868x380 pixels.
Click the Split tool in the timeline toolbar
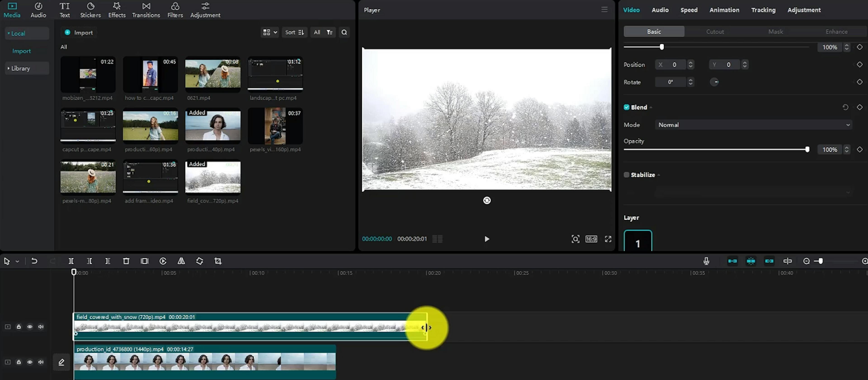click(71, 261)
